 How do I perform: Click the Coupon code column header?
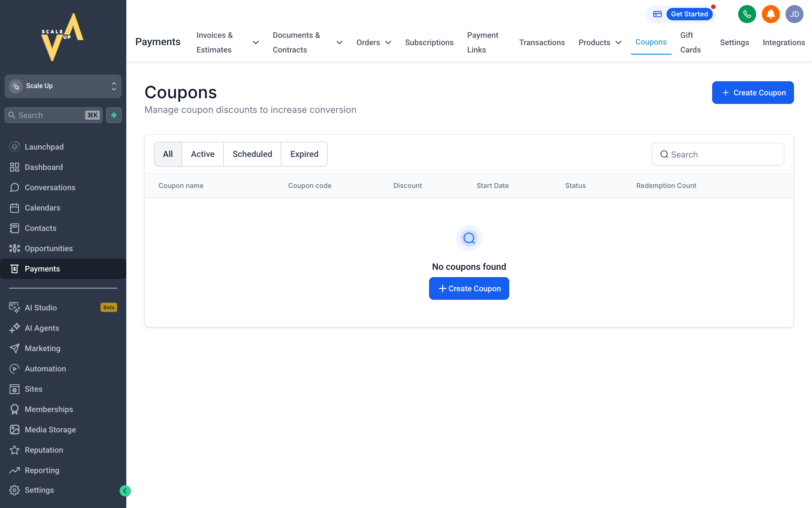pos(310,185)
